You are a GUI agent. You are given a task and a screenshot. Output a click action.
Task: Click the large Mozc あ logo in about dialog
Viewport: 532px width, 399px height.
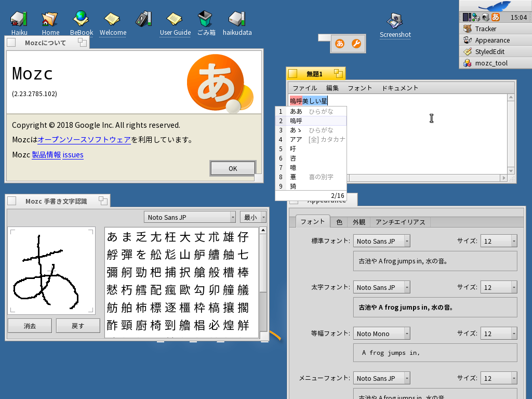click(220, 83)
